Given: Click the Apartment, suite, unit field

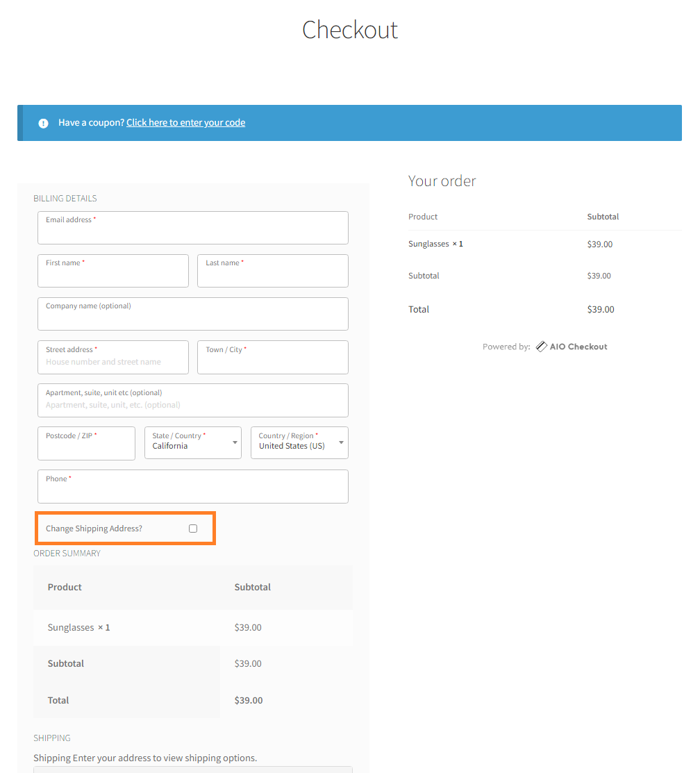Looking at the screenshot, I should (x=193, y=400).
